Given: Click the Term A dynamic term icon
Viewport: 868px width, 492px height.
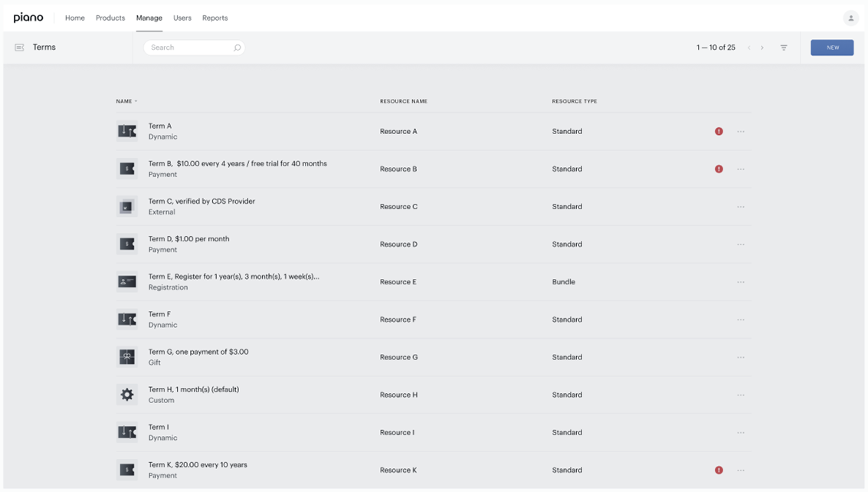Looking at the screenshot, I should coord(126,131).
